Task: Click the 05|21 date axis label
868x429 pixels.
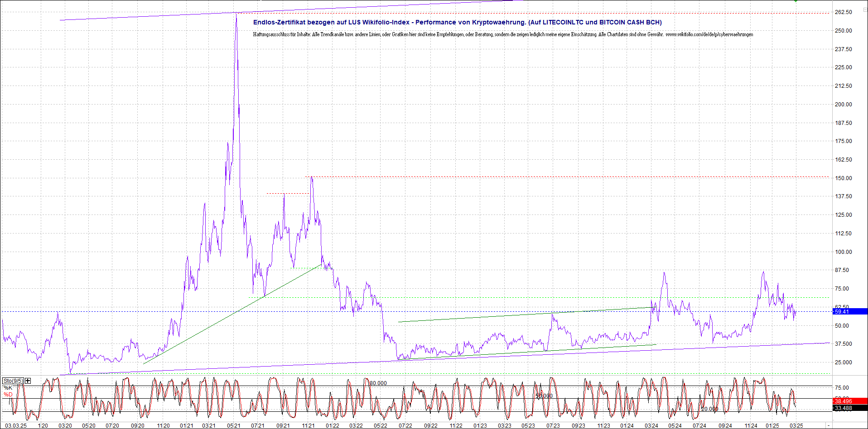Action: (x=234, y=426)
